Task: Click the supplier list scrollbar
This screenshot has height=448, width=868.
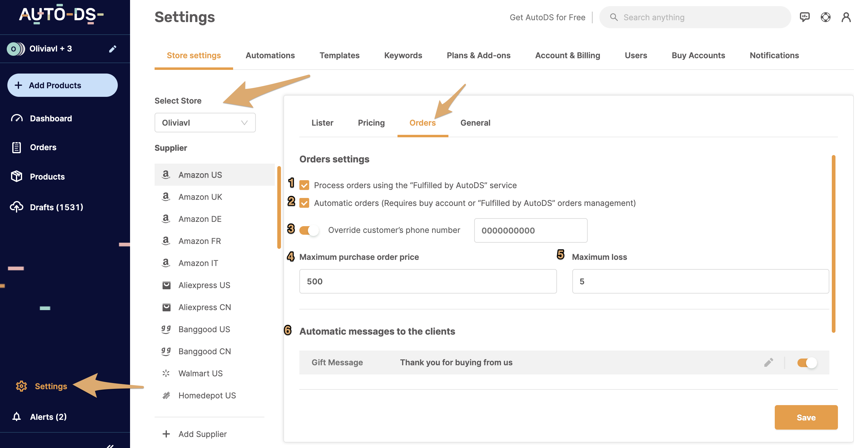Action: click(279, 207)
